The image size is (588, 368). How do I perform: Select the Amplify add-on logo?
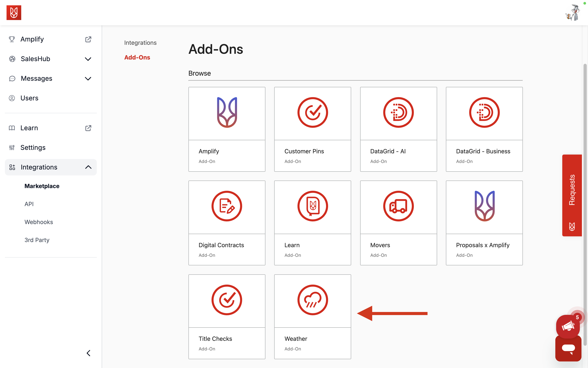[x=227, y=112]
